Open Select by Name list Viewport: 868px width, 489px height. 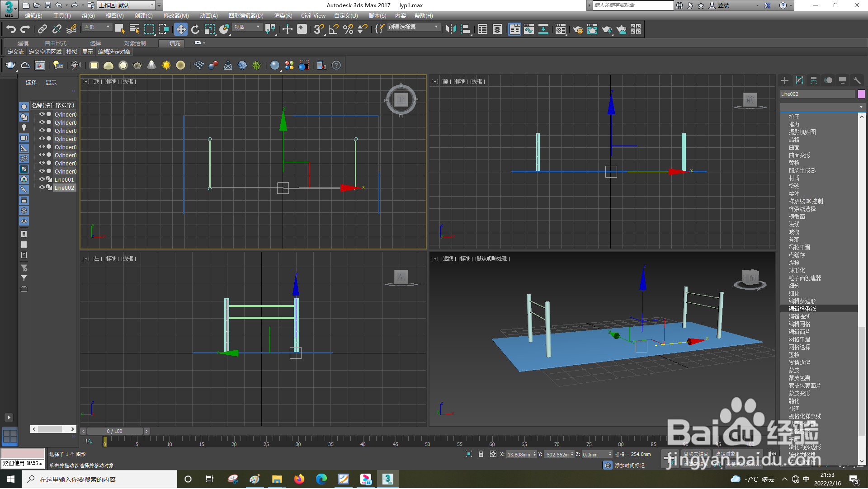tap(134, 29)
